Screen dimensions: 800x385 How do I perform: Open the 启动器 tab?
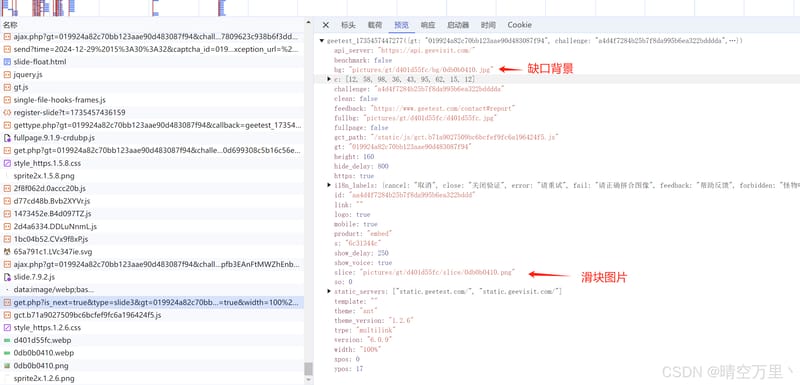point(458,25)
